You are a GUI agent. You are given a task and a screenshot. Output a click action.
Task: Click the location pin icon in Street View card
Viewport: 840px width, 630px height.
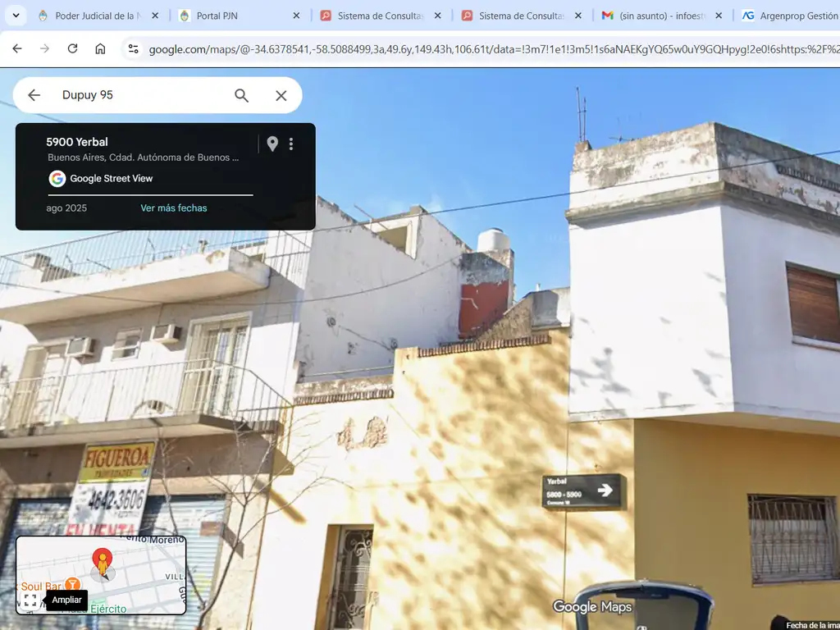(x=272, y=144)
